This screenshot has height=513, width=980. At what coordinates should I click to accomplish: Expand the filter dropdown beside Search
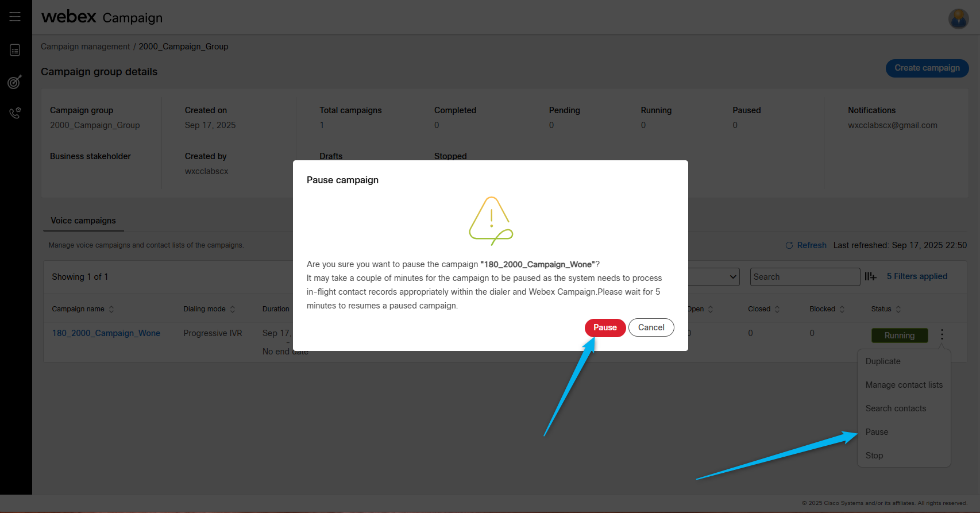(732, 277)
